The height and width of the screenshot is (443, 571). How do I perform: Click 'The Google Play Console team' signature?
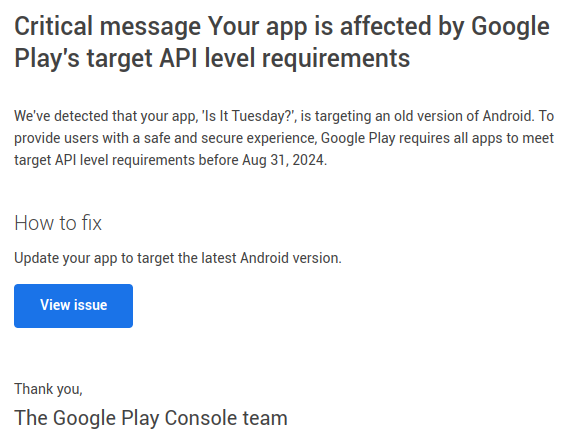click(151, 418)
